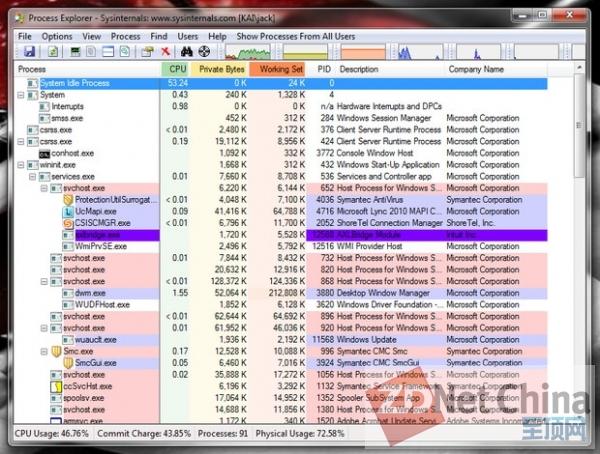Sort by the CPU column header
This screenshot has width=600, height=454.
click(x=176, y=69)
